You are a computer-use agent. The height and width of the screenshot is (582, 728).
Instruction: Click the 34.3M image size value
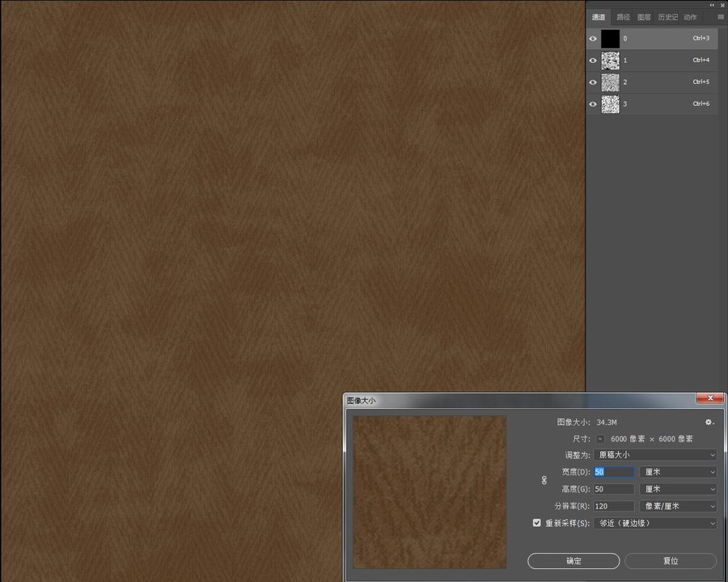pos(607,422)
